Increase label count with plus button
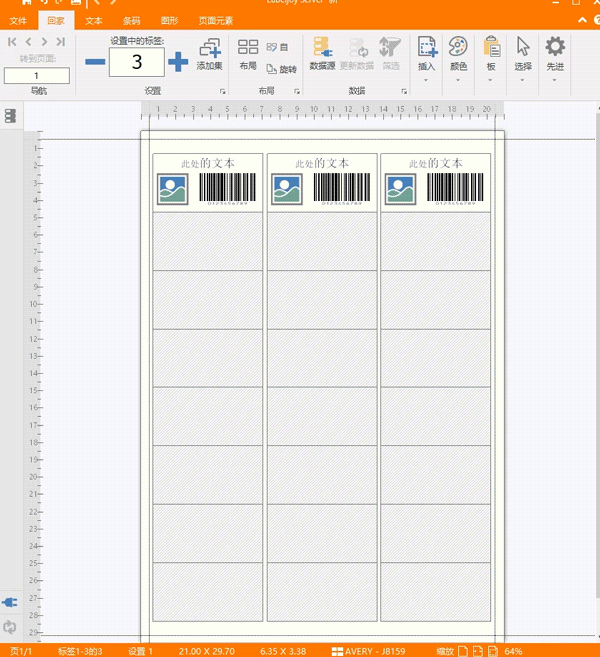 [178, 62]
